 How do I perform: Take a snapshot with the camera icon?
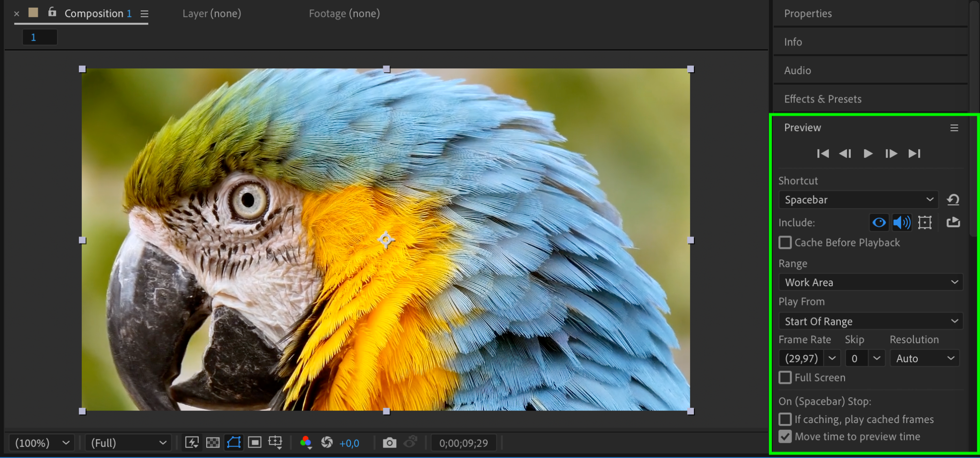pos(390,443)
